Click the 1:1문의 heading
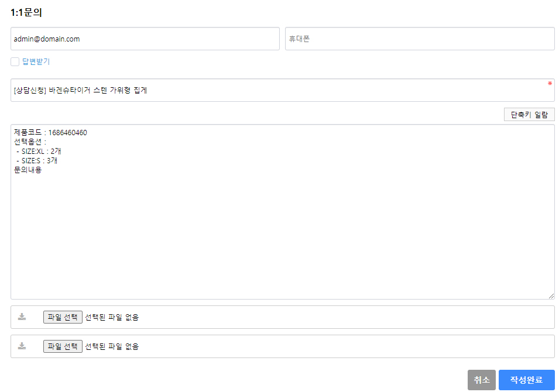 26,12
